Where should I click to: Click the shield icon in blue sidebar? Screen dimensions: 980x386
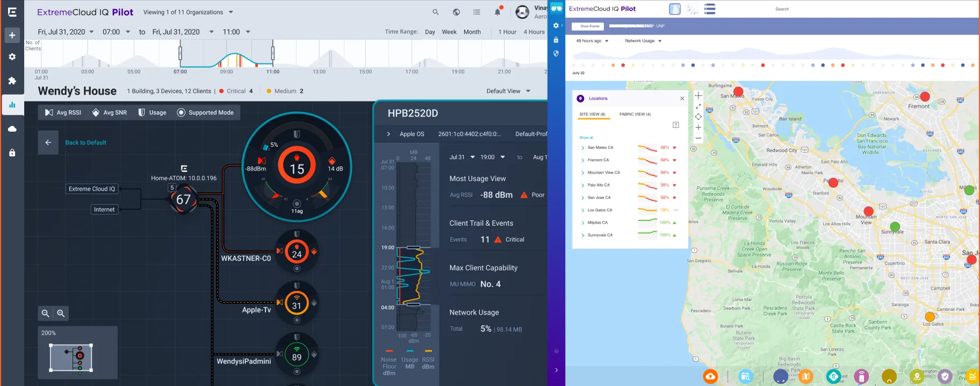pos(556,53)
